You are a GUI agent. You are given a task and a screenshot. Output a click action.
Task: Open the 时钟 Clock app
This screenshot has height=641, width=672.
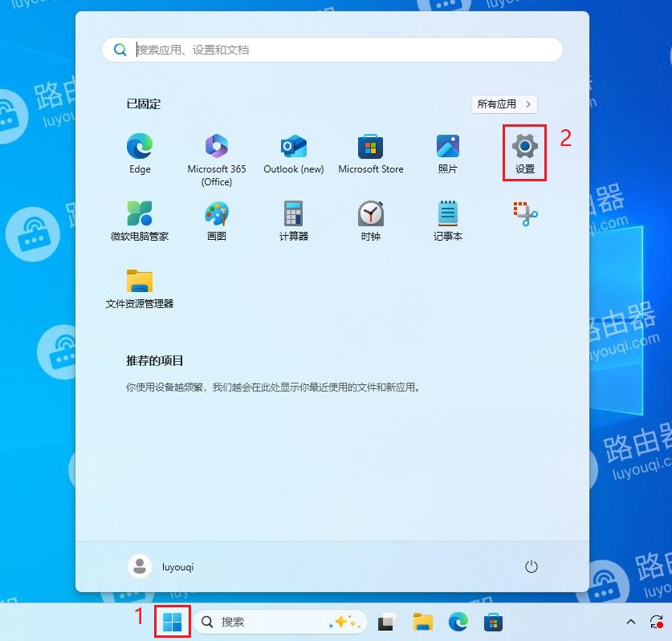371,221
